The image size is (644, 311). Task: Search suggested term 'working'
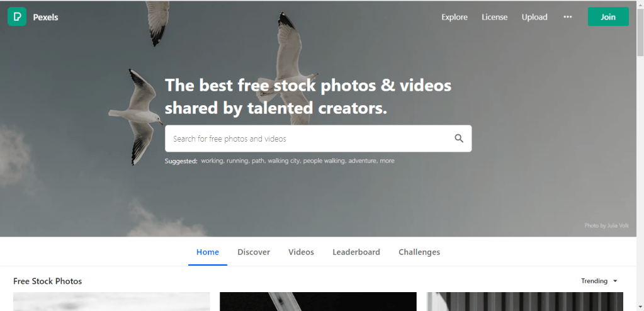212,161
